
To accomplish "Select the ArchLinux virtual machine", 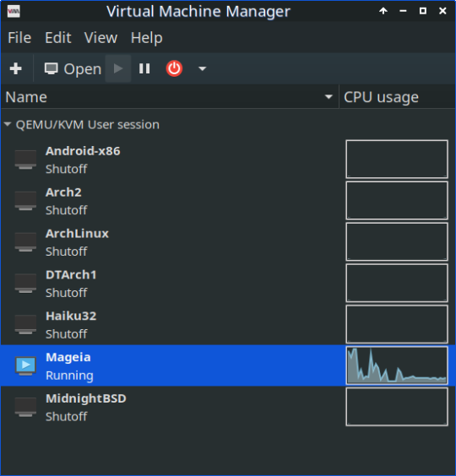I will pyautogui.click(x=228, y=242).
